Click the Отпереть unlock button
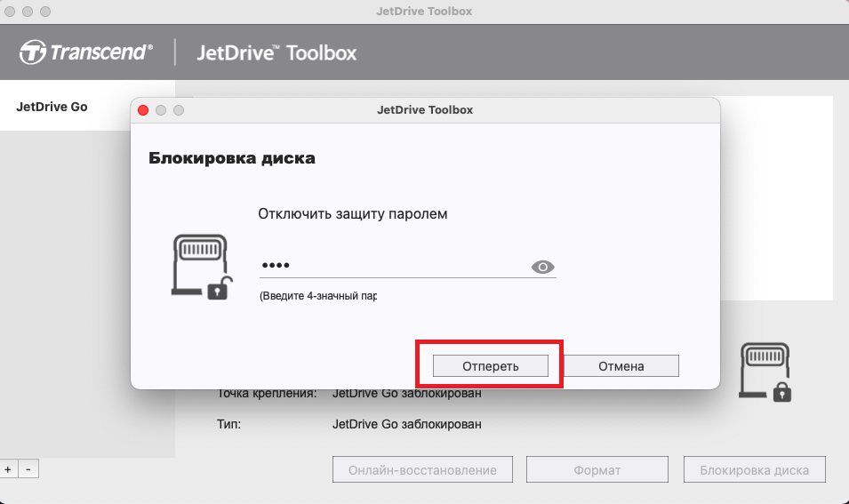 click(x=491, y=366)
